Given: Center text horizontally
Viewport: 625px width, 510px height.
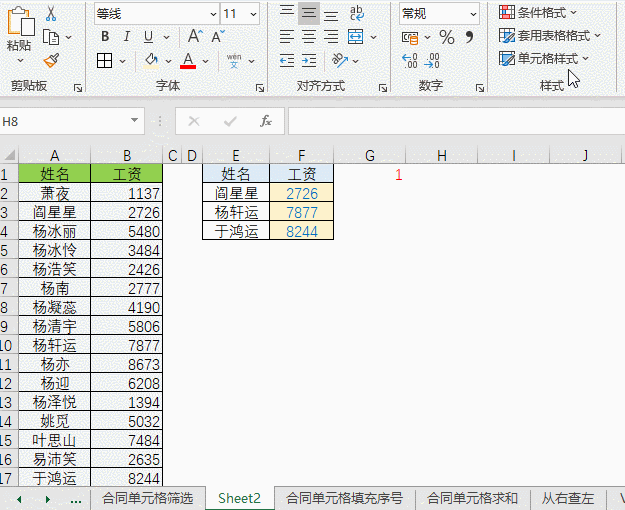Looking at the screenshot, I should (309, 37).
